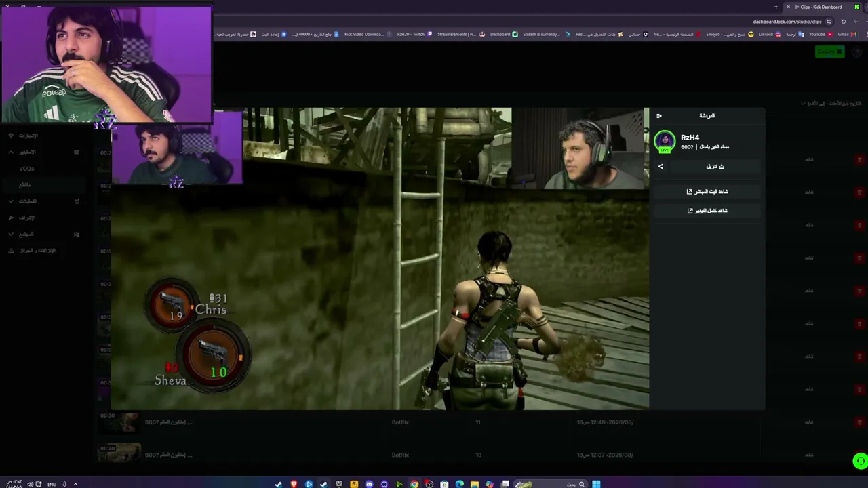Viewport: 868px width, 488px height.
Task: Watch the clip created at 12:07
Action: point(809,455)
